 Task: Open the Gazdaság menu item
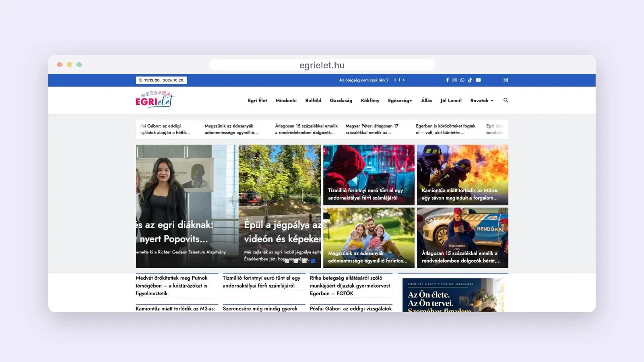click(x=341, y=101)
